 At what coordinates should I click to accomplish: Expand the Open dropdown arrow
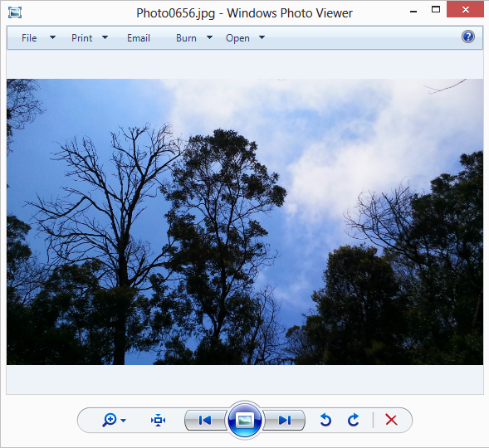(x=262, y=37)
